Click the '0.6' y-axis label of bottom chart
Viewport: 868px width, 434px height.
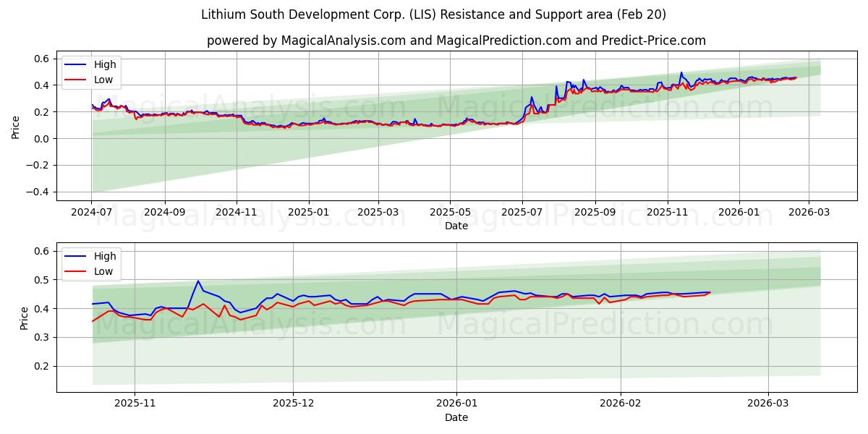tap(43, 251)
